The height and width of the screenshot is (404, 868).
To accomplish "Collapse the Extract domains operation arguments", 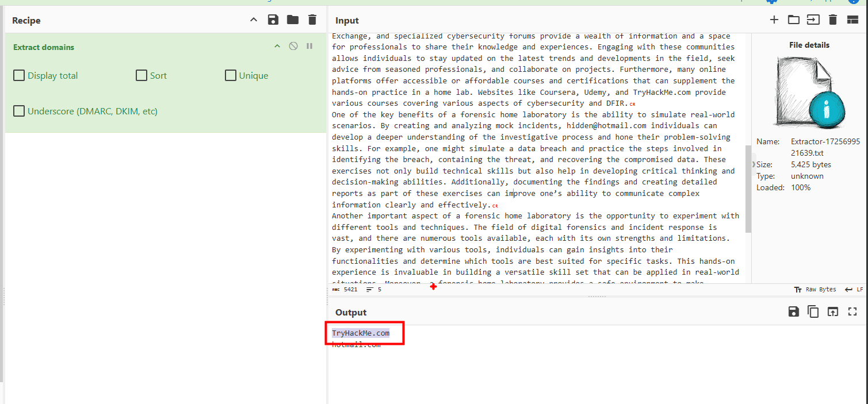I will click(x=277, y=46).
